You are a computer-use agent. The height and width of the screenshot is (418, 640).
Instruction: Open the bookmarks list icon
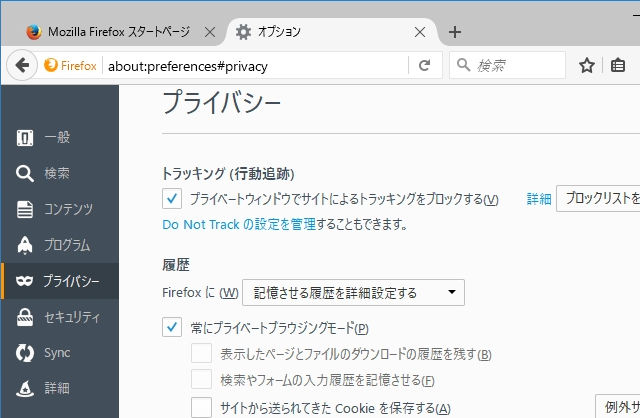pos(618,65)
